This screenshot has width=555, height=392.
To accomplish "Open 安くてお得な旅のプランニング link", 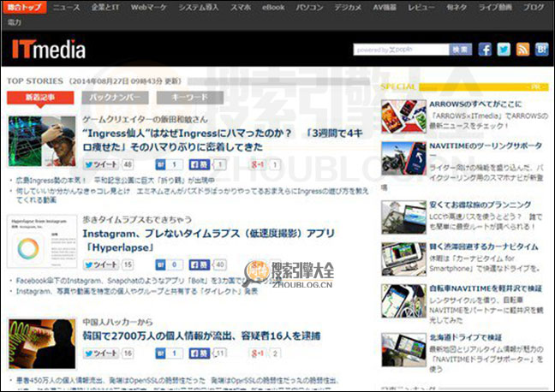I will click(x=480, y=205).
